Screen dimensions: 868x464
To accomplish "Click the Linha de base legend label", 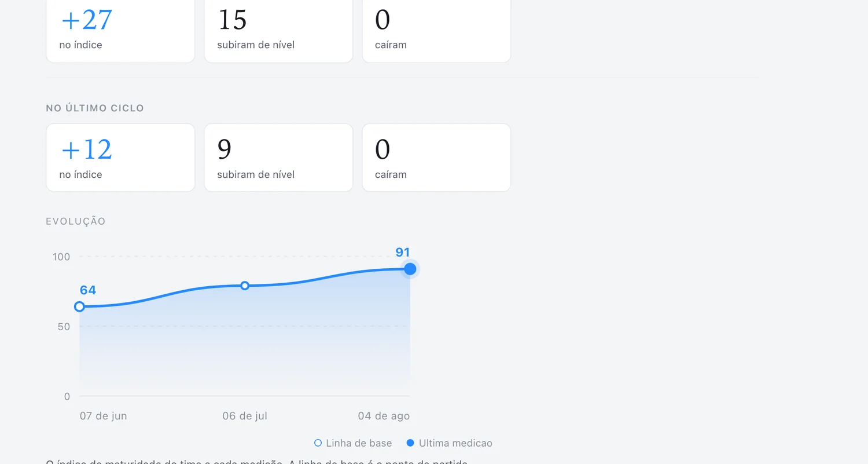I will tap(359, 443).
